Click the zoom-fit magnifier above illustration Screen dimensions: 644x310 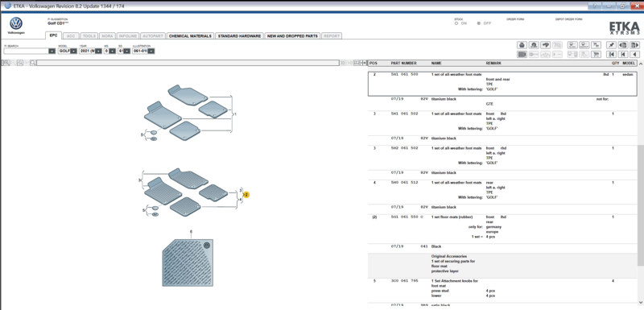pos(20,63)
